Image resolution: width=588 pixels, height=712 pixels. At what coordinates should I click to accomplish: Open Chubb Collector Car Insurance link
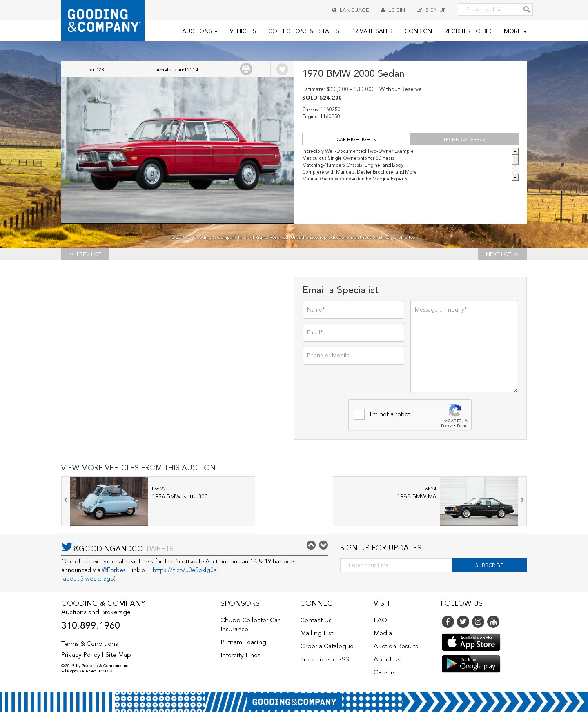pos(250,625)
